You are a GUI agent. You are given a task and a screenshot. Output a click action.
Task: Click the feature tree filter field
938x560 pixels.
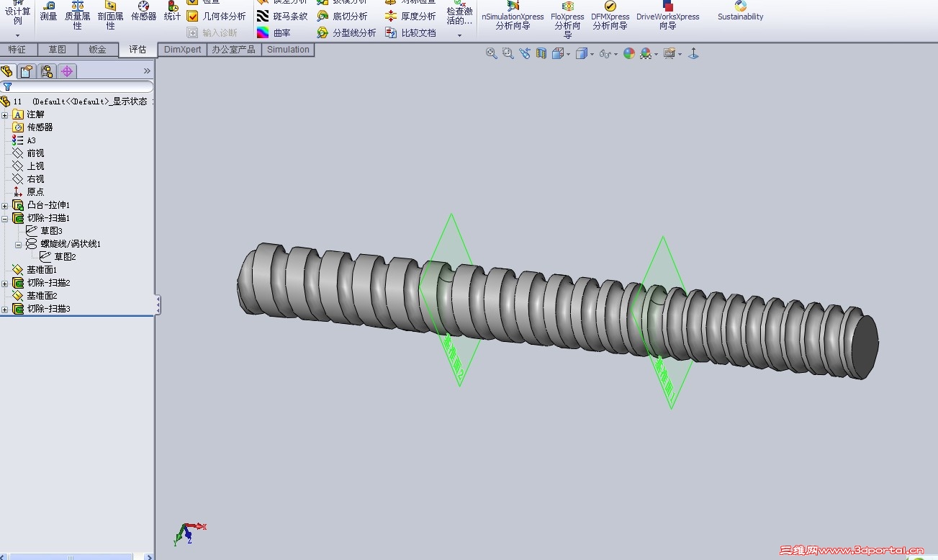click(x=77, y=86)
